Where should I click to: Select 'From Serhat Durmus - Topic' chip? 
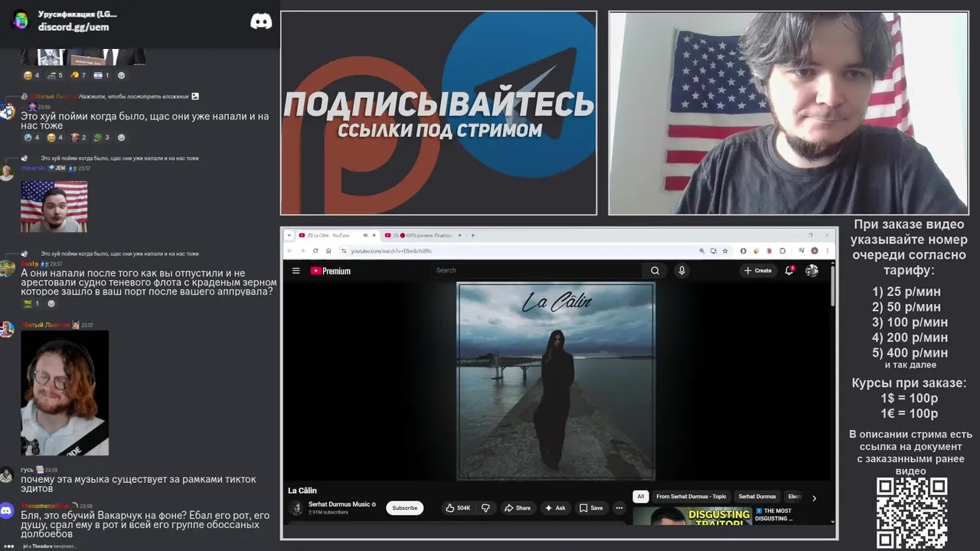691,496
